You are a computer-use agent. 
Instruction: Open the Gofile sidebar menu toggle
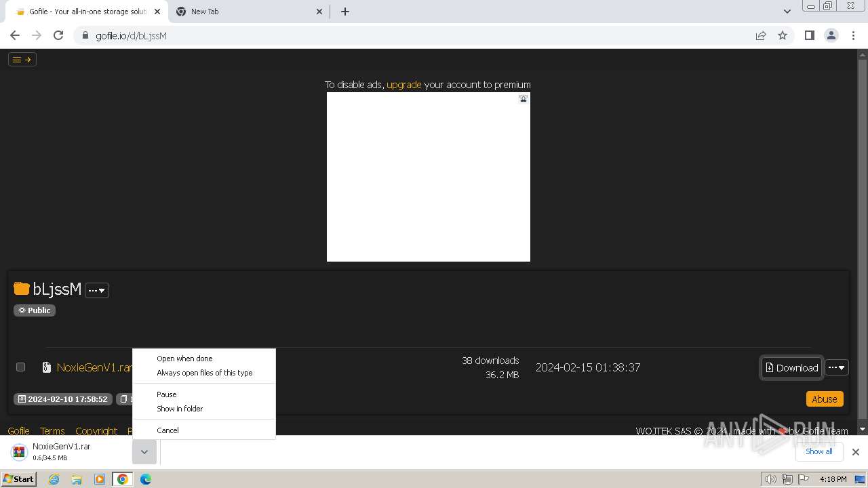(x=22, y=60)
